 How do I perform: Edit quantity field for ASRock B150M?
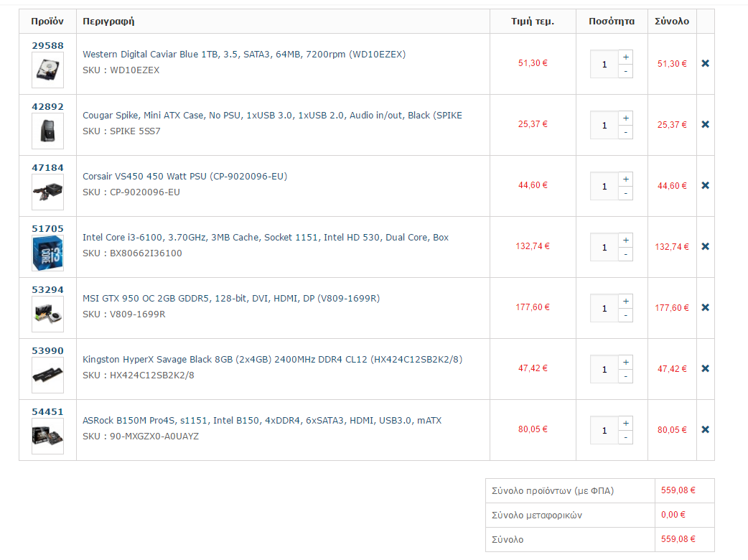point(604,430)
